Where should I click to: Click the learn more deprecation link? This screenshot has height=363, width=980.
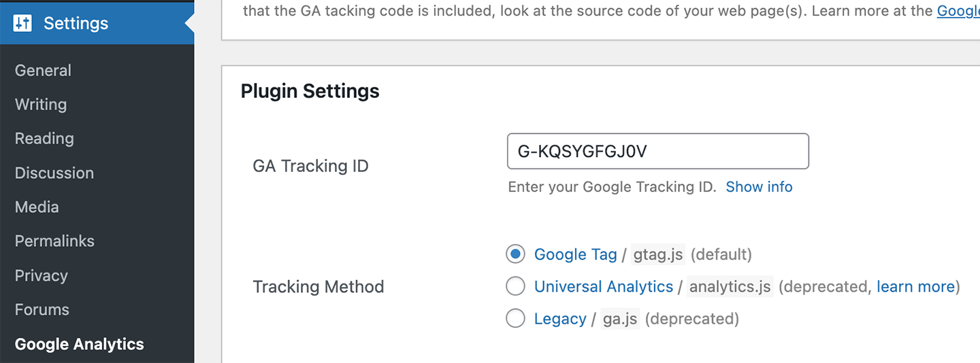pyautogui.click(x=915, y=286)
